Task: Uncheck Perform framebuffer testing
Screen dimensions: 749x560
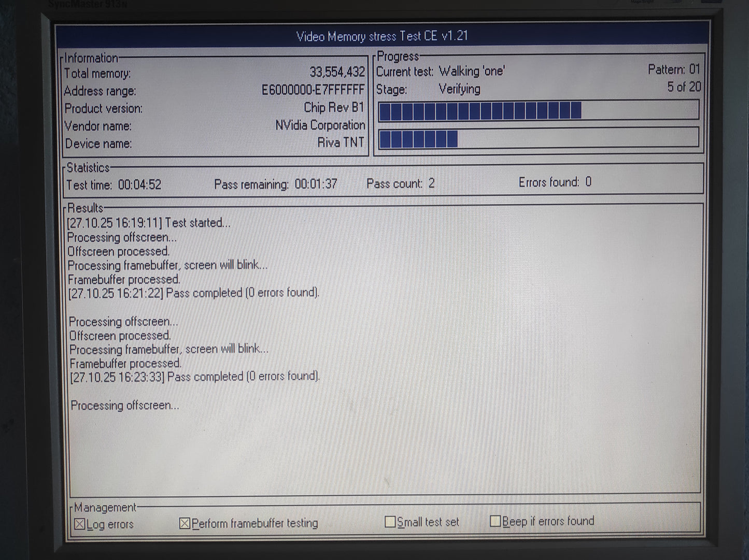Action: 185,524
